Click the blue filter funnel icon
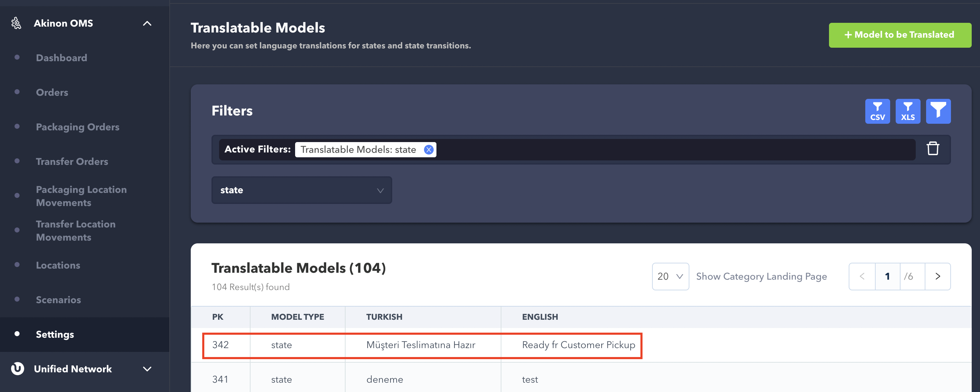Screen dimensions: 980x392 pos(938,111)
